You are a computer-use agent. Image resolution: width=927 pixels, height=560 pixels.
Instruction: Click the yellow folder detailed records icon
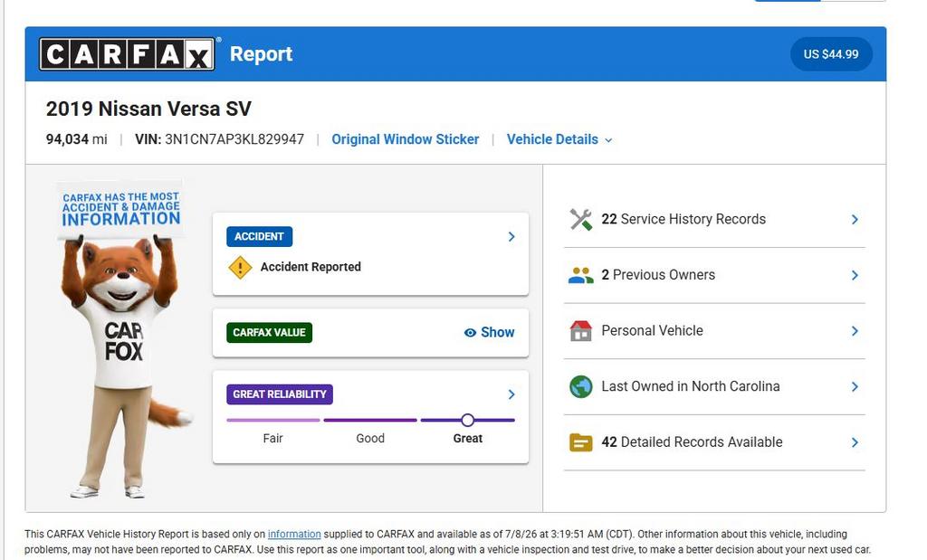click(x=580, y=441)
